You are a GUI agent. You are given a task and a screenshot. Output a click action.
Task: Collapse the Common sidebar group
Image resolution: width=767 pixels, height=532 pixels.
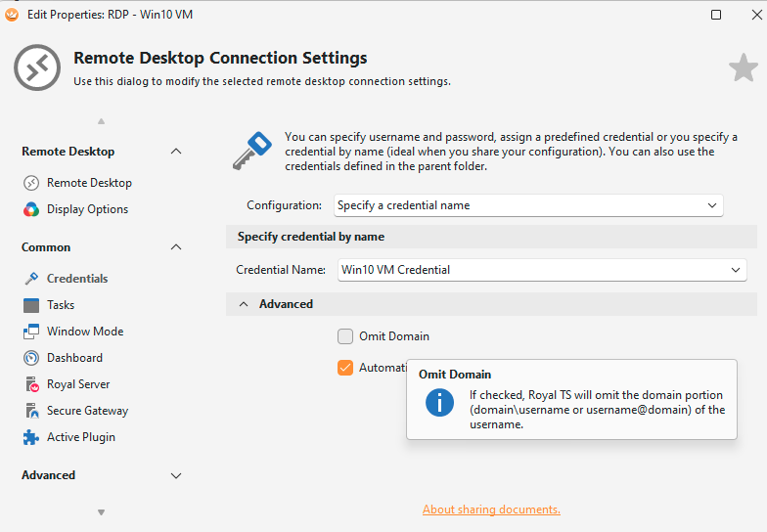coord(176,247)
